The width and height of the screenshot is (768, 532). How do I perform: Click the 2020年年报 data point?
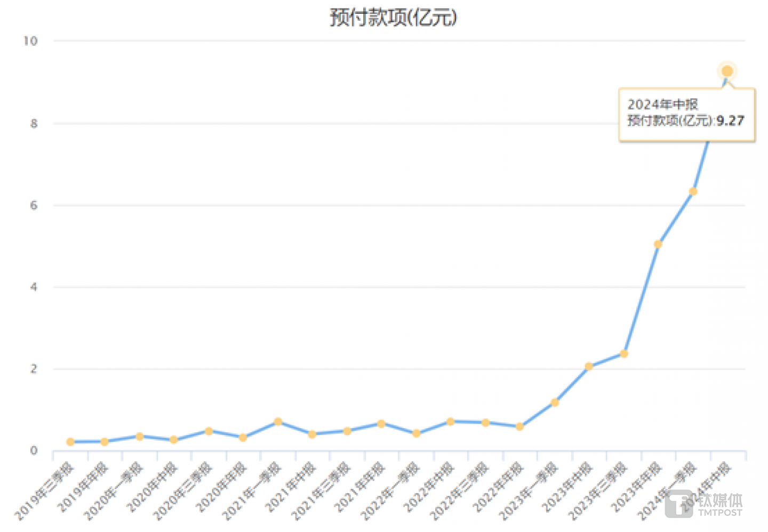tap(243, 438)
